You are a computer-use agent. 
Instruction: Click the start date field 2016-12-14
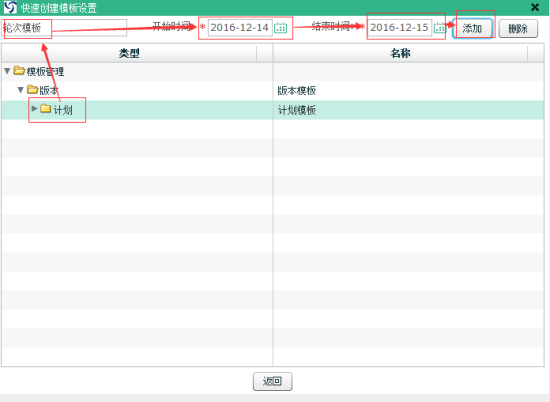240,27
